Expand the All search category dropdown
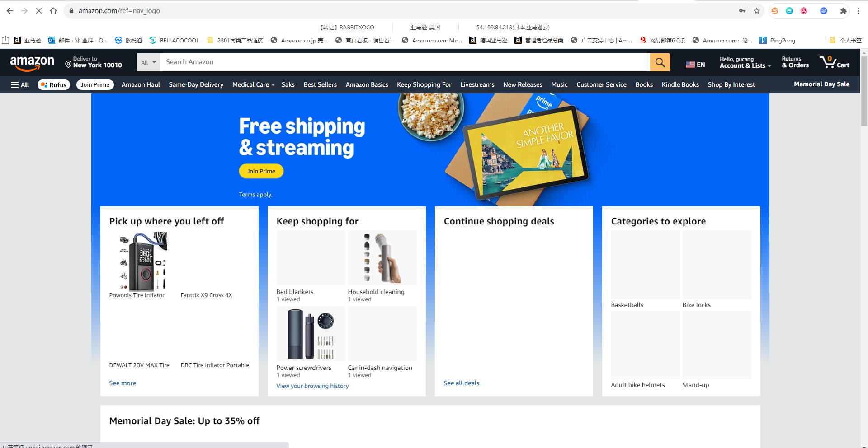Image resolution: width=868 pixels, height=448 pixels. (x=148, y=62)
